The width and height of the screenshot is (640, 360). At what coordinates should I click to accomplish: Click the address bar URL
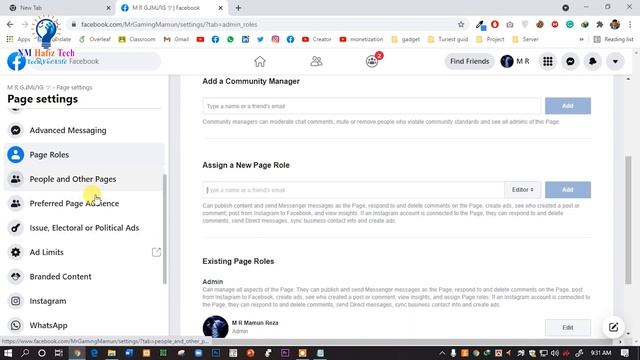point(169,24)
